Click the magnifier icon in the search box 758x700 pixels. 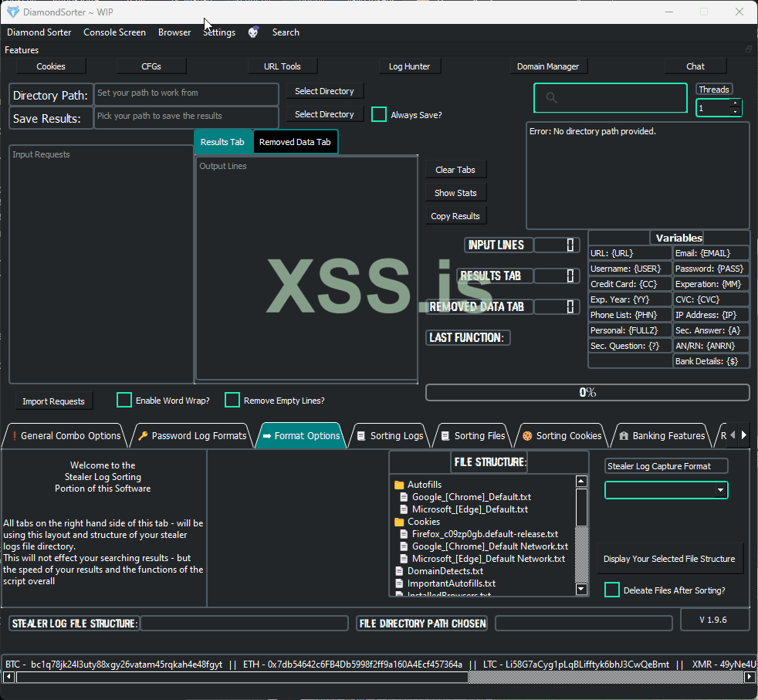[x=551, y=98]
